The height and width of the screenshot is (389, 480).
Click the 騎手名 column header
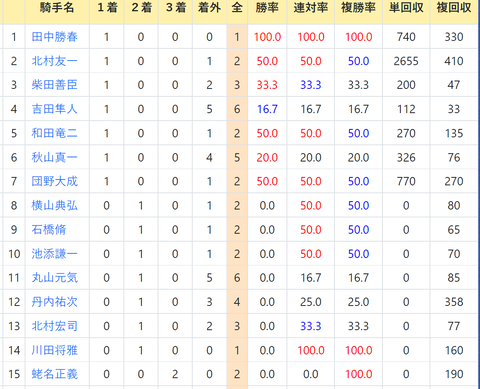tap(57, 7)
